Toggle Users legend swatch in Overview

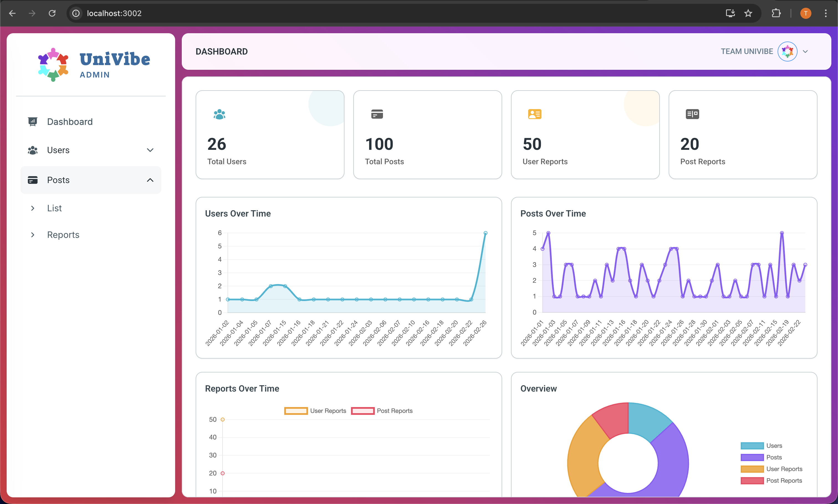pyautogui.click(x=752, y=446)
